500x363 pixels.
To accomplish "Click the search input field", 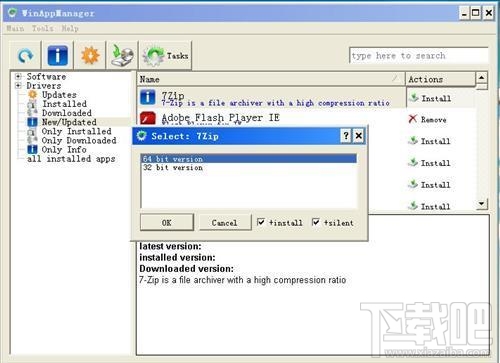I will (419, 55).
